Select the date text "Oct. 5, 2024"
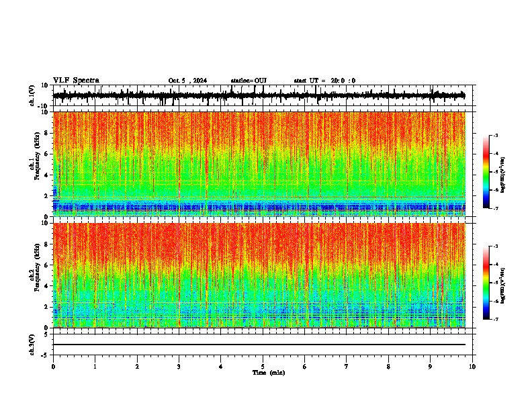This screenshot has width=532, height=411. click(187, 81)
